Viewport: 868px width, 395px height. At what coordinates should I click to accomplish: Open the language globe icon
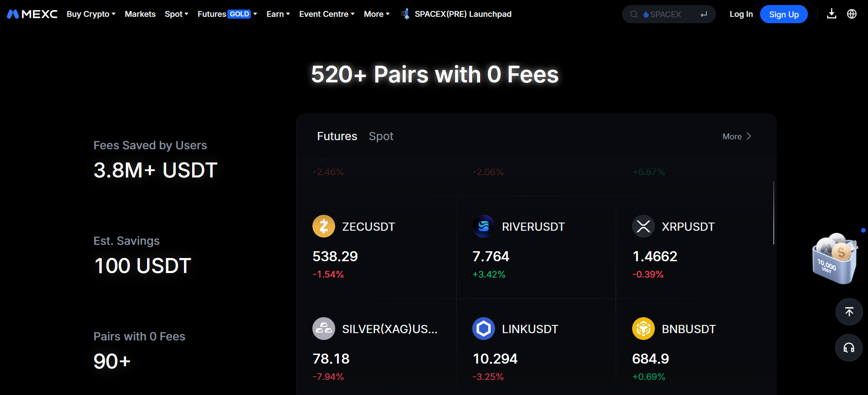point(852,14)
